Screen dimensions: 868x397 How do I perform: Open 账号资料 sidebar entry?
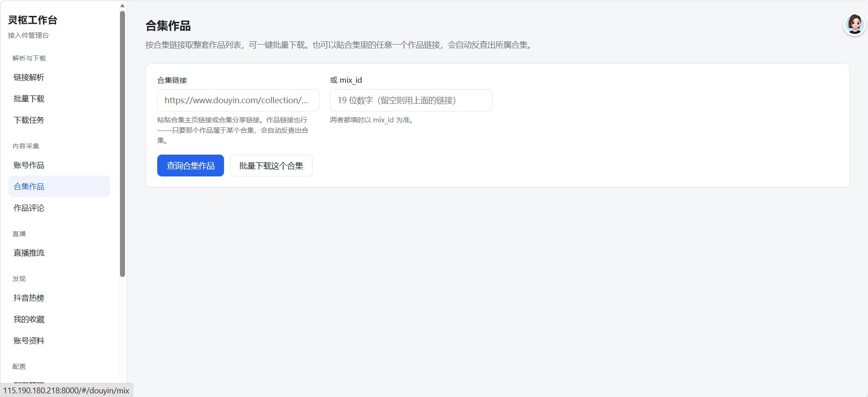pyautogui.click(x=59, y=341)
